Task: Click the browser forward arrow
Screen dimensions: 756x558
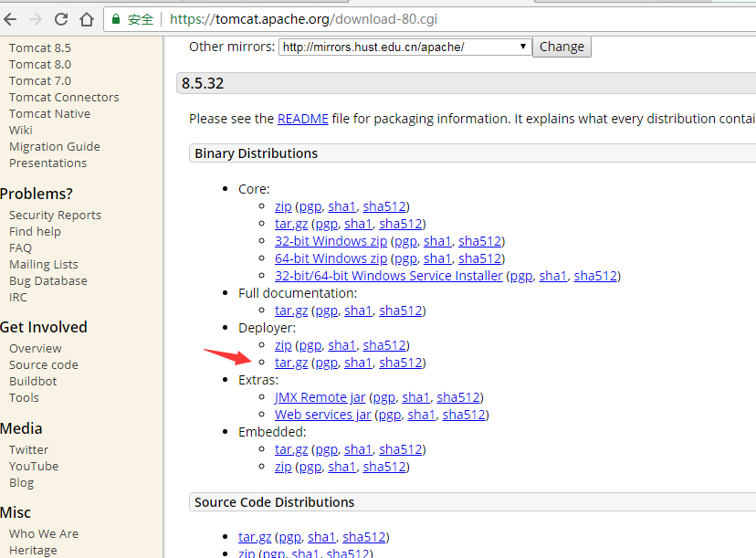Action: 36,19
